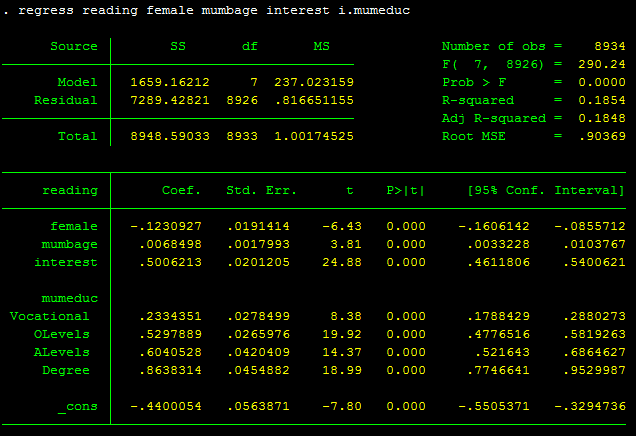Click ALevels coefficient .6040528
Image resolution: width=636 pixels, height=436 pixels.
pos(170,352)
